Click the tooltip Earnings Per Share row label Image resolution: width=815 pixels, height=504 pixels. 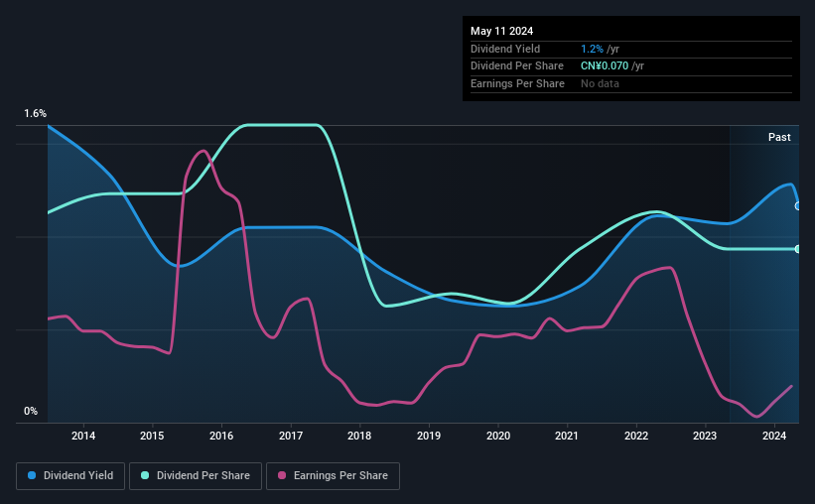pos(517,83)
